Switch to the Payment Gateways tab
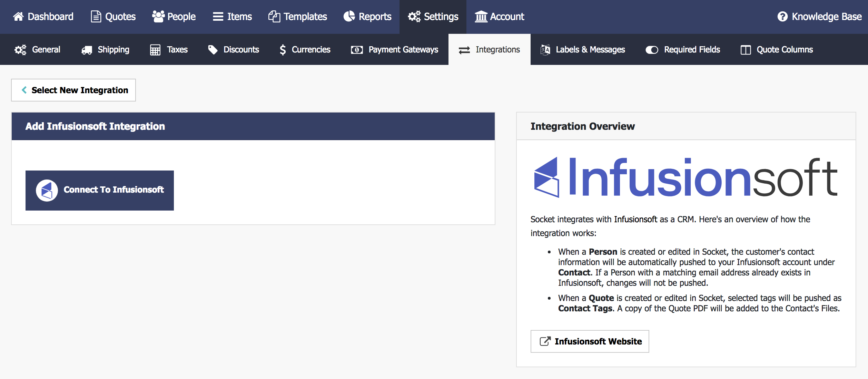The width and height of the screenshot is (868, 379). point(394,50)
